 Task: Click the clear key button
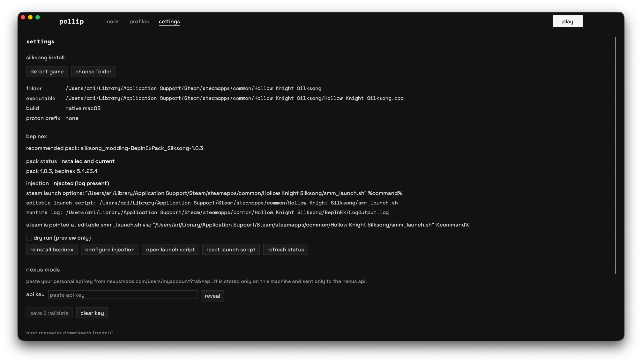click(92, 313)
